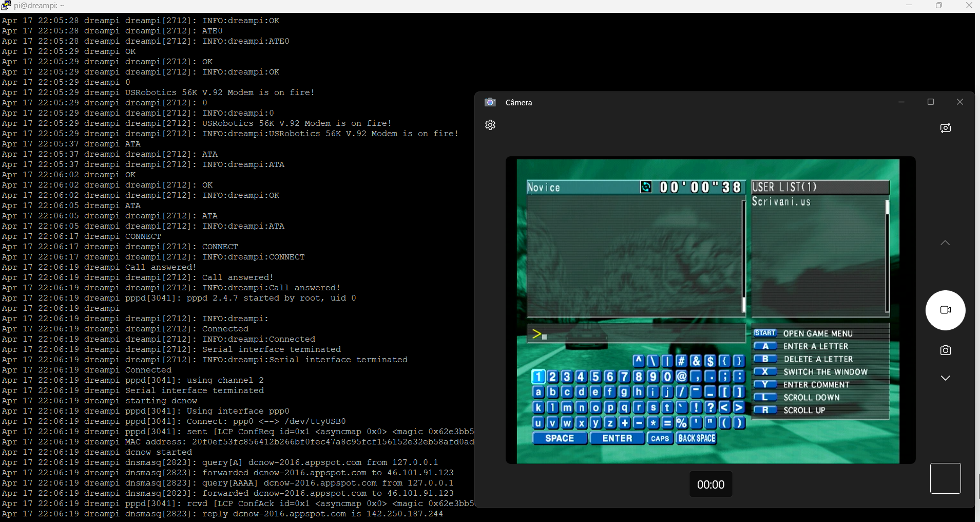The width and height of the screenshot is (980, 522).
Task: Move to previous capture mode with up chevron
Action: [946, 243]
